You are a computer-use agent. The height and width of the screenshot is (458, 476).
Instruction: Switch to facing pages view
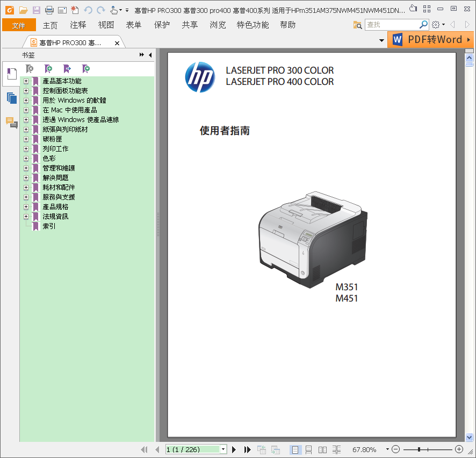click(x=322, y=449)
